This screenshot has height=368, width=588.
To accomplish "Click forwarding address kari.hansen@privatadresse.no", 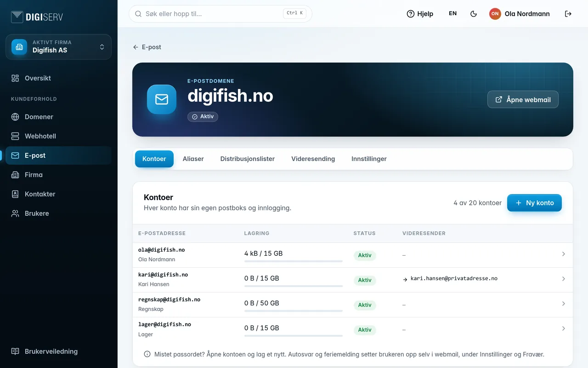I will (x=454, y=278).
